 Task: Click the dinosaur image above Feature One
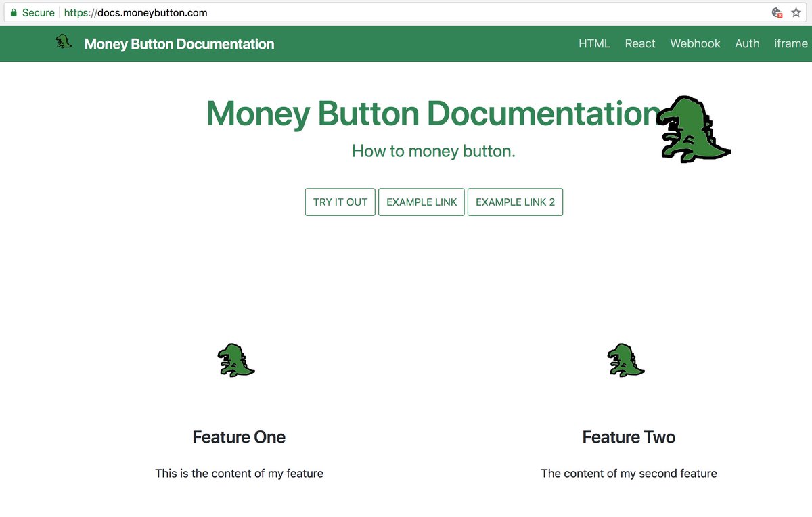coord(236,360)
